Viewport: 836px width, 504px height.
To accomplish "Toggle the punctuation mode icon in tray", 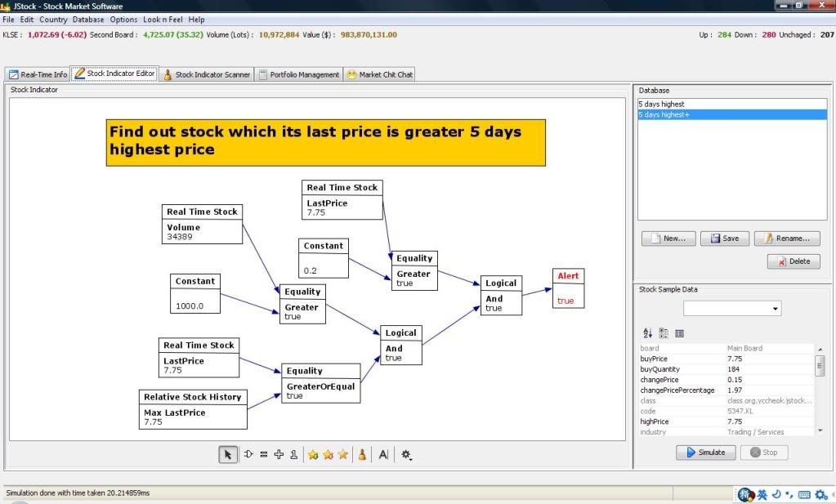I will pos(789,495).
